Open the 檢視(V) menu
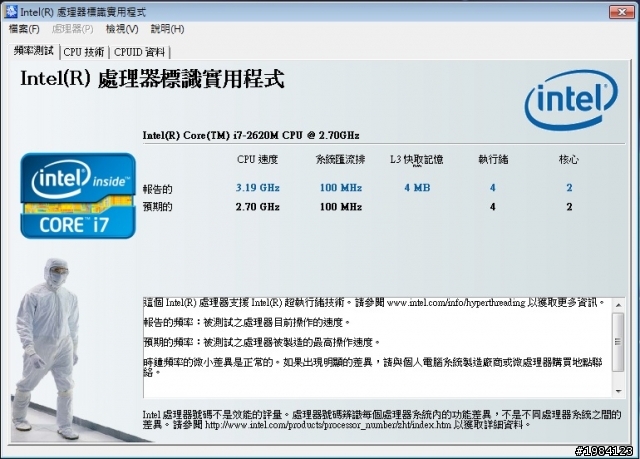Screen dimensions: 640x459 click(x=122, y=29)
